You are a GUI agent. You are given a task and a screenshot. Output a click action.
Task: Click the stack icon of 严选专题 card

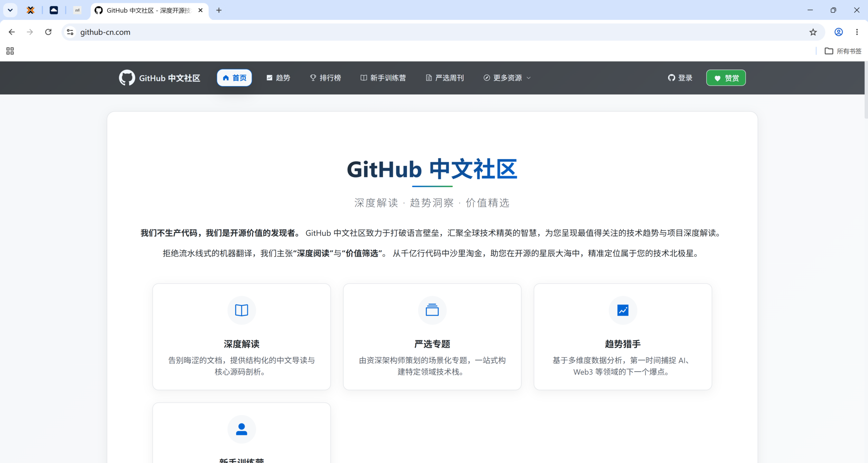(432, 310)
